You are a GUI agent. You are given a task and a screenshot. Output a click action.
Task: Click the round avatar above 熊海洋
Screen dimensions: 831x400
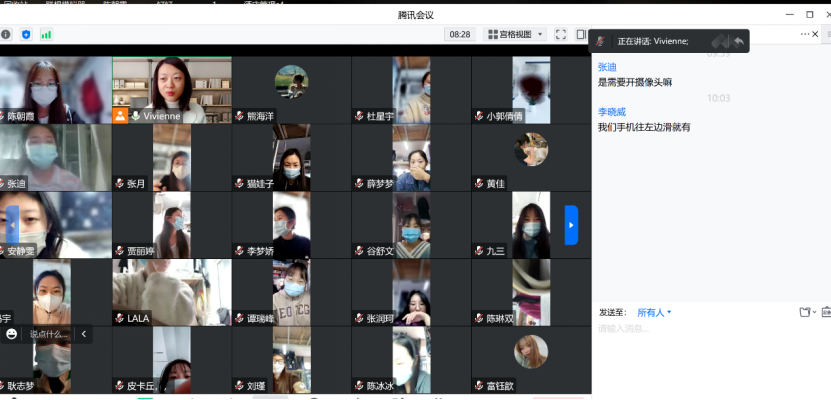[291, 82]
